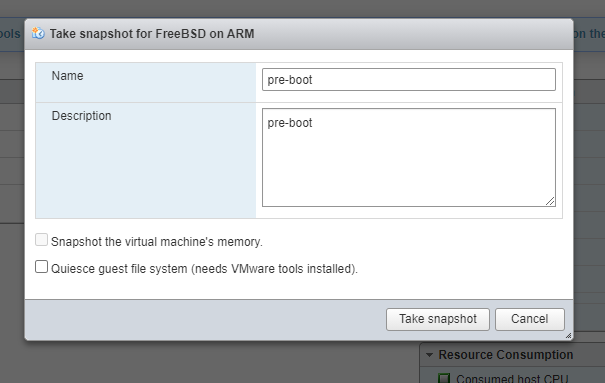
Task: Click the Quiesce guest file system label text
Action: (x=204, y=268)
